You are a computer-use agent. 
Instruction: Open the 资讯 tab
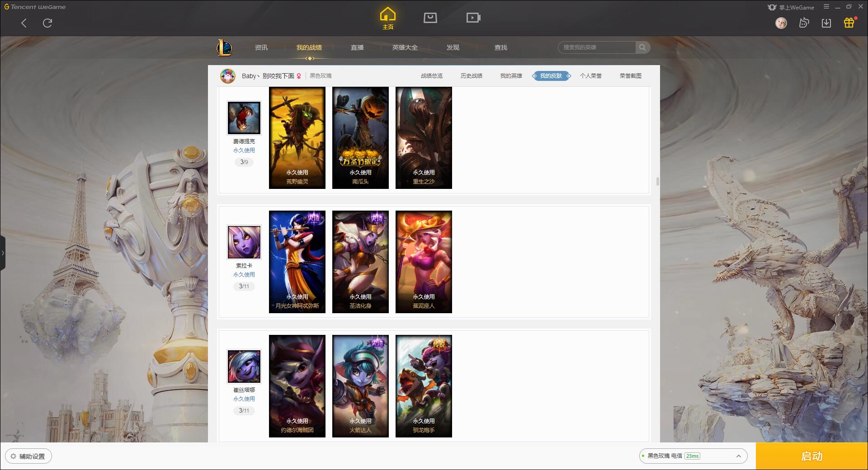(x=261, y=47)
